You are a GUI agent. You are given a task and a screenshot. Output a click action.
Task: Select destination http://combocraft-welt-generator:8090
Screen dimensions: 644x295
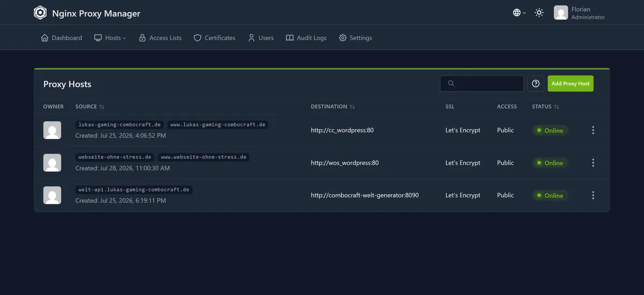(365, 195)
